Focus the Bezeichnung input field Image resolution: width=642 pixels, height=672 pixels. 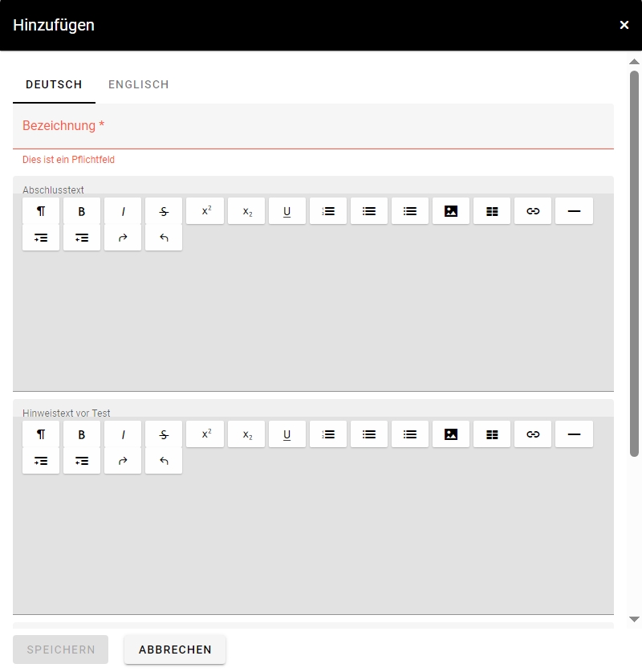[x=313, y=127]
